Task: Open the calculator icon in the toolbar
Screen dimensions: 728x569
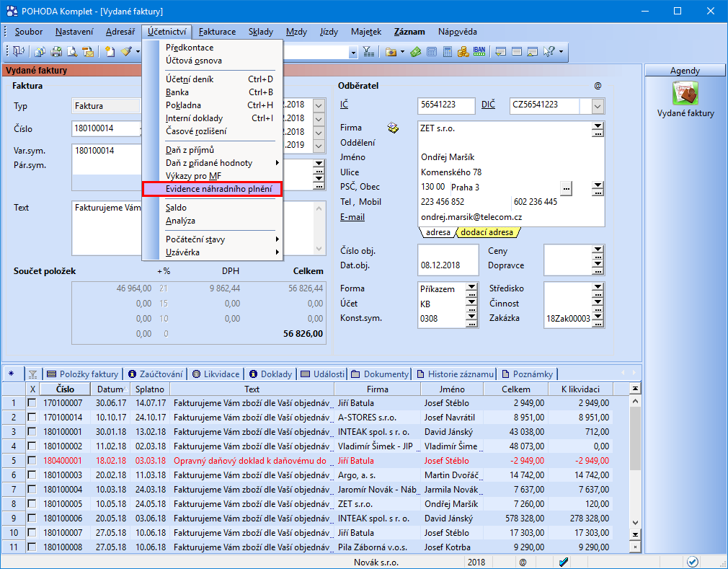Action: click(447, 52)
